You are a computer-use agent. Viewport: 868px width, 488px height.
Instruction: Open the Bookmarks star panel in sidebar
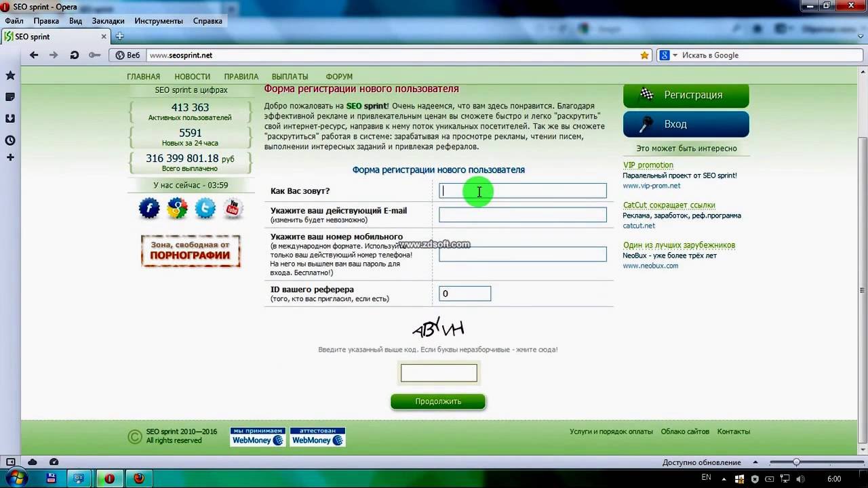[x=10, y=75]
